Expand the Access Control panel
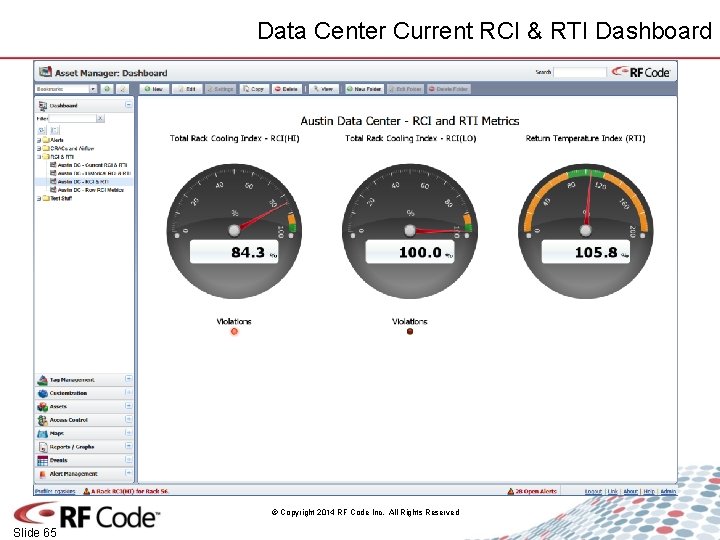 (x=128, y=419)
